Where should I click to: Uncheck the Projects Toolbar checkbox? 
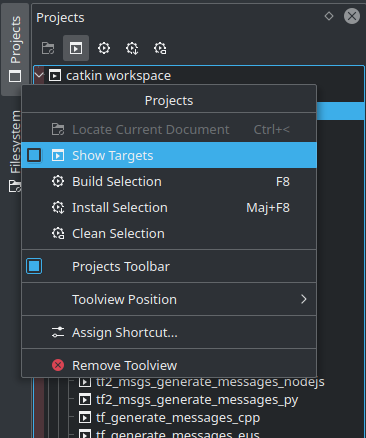pyautogui.click(x=34, y=266)
